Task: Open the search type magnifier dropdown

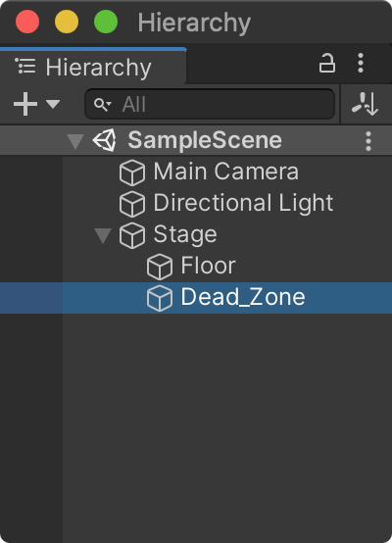Action: [103, 104]
